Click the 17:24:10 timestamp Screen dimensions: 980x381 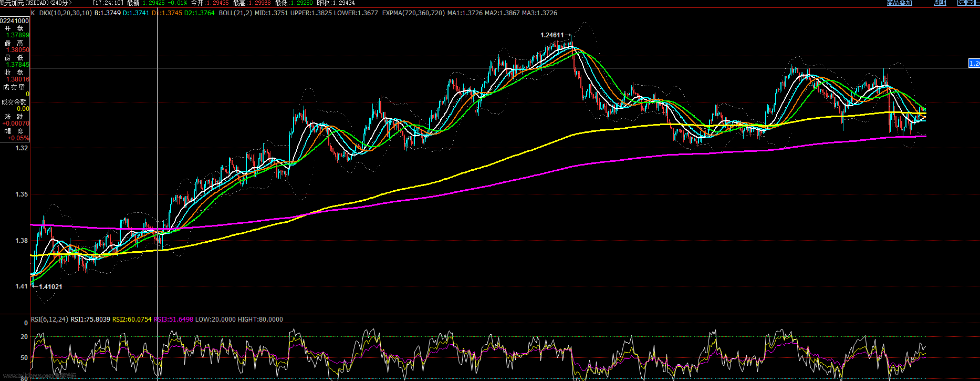tap(108, 3)
